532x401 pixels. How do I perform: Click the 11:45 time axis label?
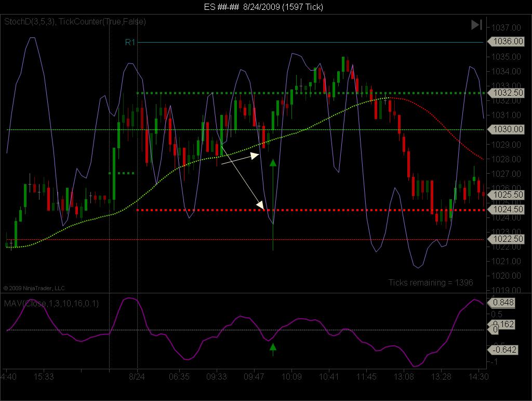point(366,377)
